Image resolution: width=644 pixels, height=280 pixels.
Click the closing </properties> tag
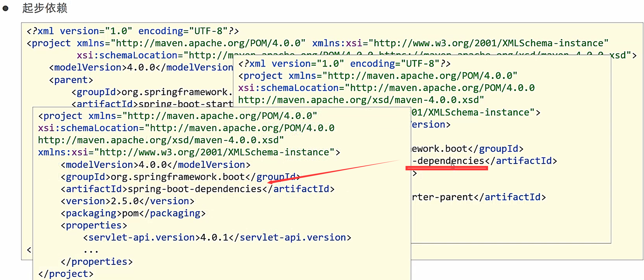[x=97, y=262]
